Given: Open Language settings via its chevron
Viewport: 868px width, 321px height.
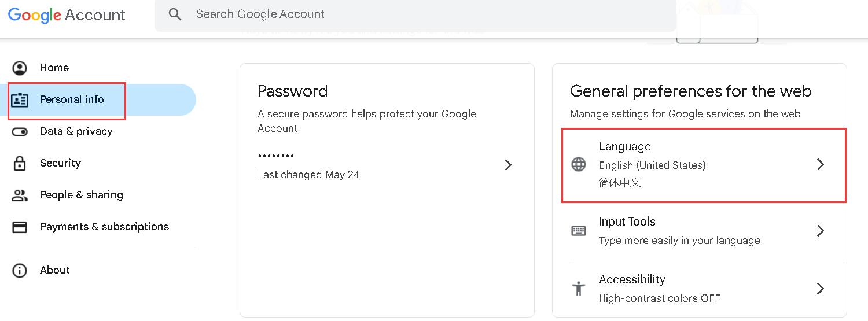Looking at the screenshot, I should [820, 165].
